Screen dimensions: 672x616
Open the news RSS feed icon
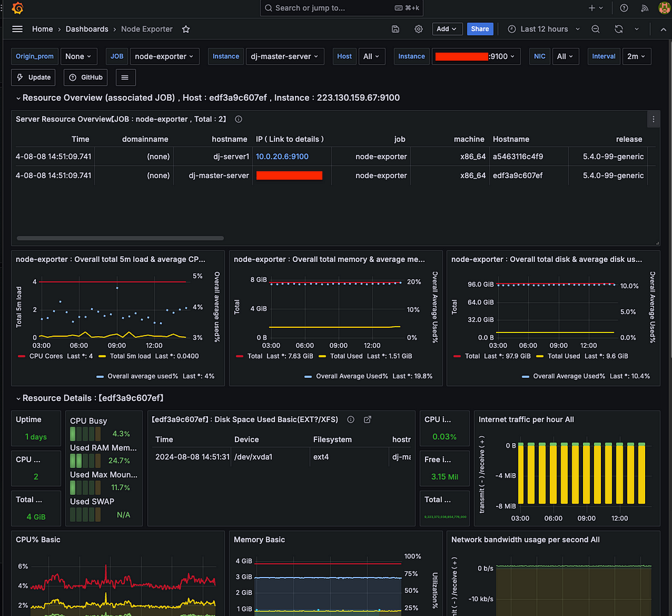(644, 8)
